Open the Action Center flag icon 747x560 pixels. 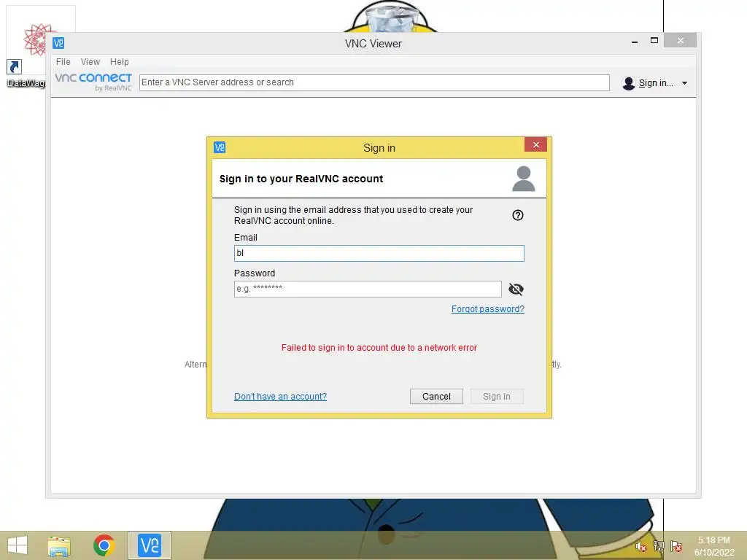pos(676,547)
